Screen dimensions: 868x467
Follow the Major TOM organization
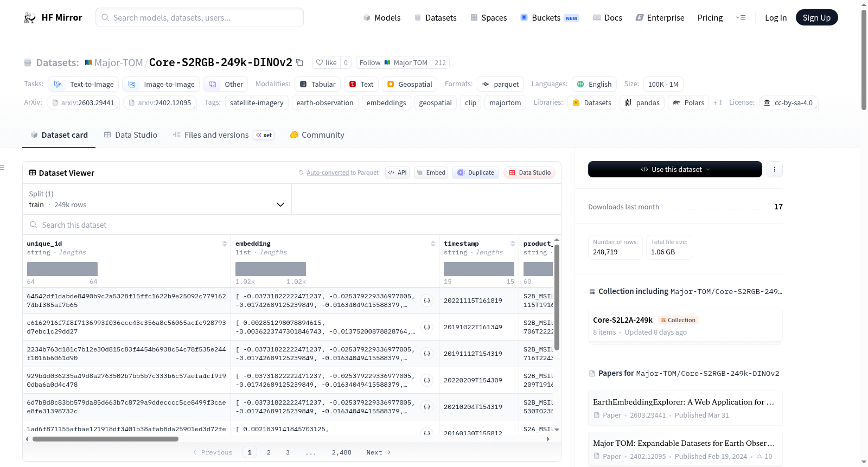click(393, 62)
